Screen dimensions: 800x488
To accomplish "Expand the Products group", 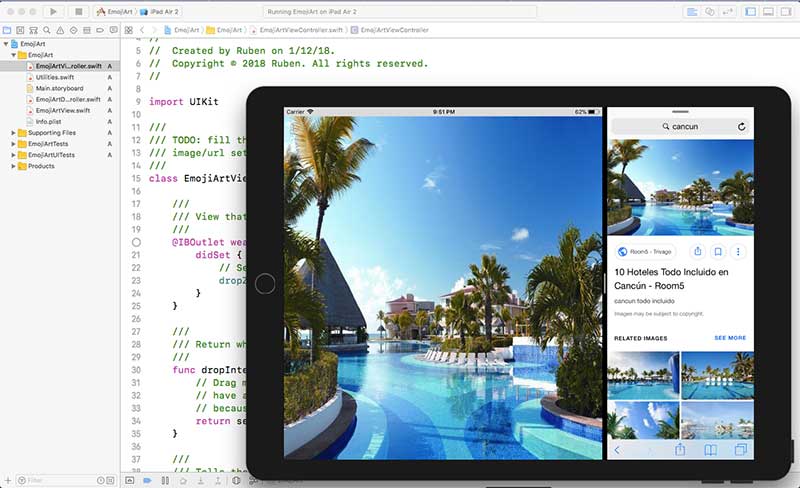I will (x=13, y=166).
